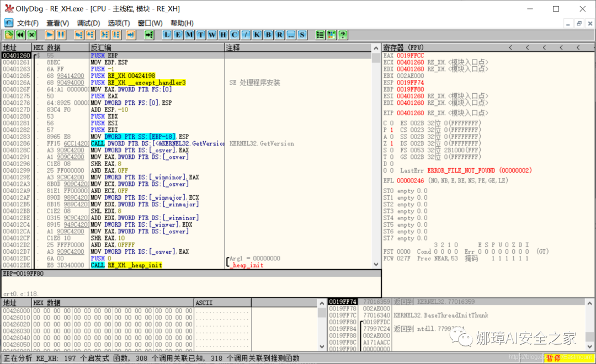
Task: Open the 窗口(W) menu
Action: pyautogui.click(x=150, y=23)
